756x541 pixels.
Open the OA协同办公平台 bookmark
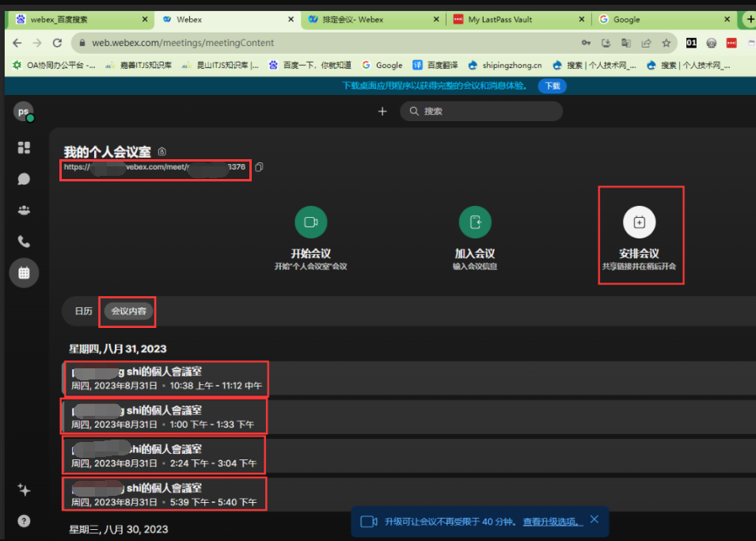coord(54,65)
